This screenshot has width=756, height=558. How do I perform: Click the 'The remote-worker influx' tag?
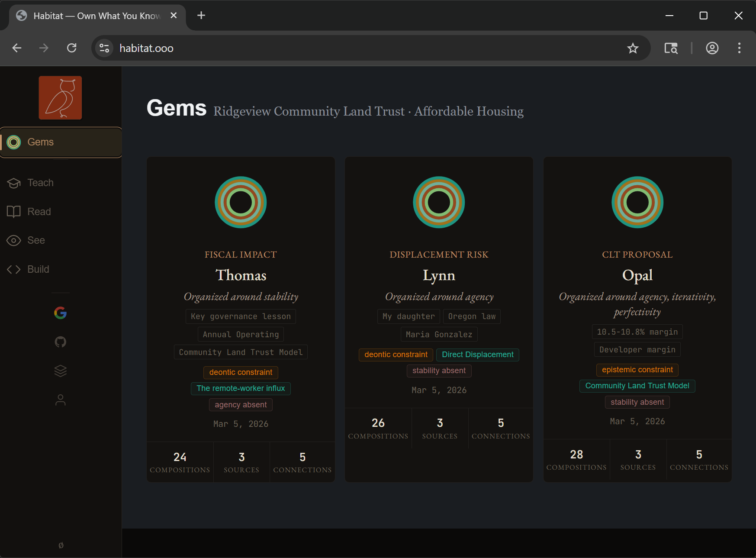click(x=241, y=388)
